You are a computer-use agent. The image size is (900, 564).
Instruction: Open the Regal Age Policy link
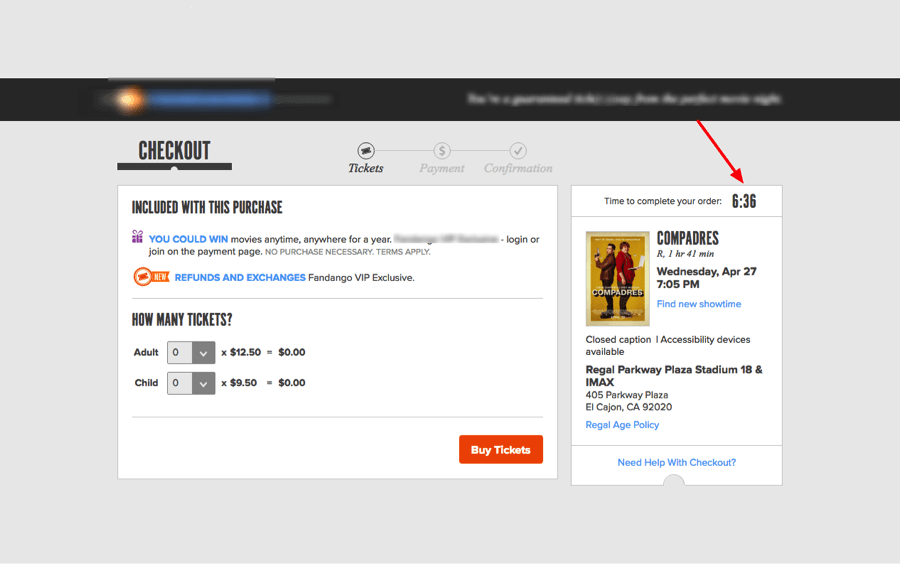(x=622, y=425)
